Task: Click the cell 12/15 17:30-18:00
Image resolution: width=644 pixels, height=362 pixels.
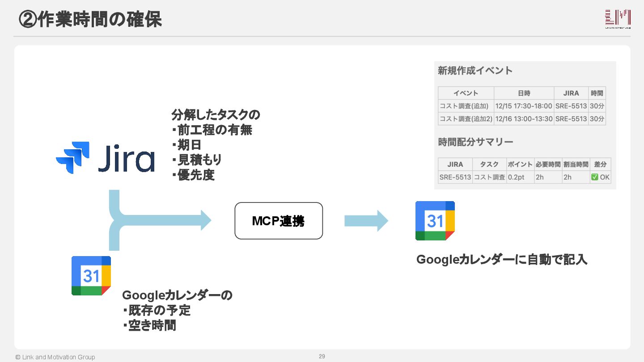Action: pos(524,106)
